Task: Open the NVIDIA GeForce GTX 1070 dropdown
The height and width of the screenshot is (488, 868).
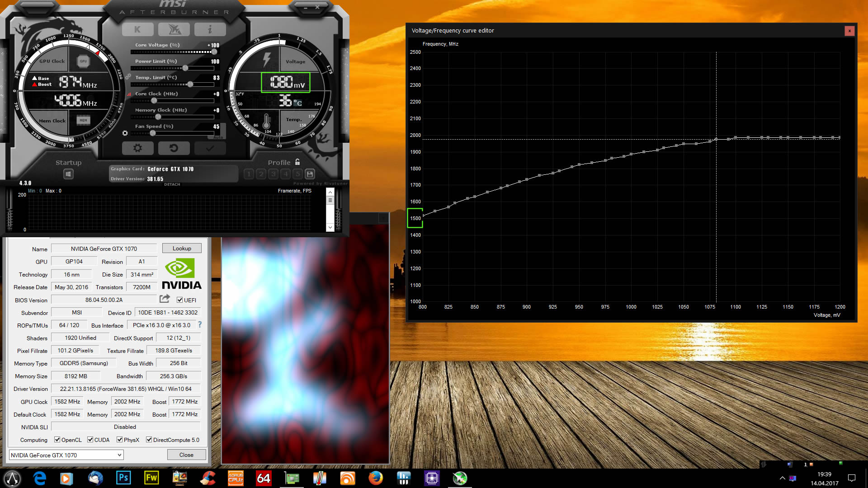Action: click(x=119, y=455)
